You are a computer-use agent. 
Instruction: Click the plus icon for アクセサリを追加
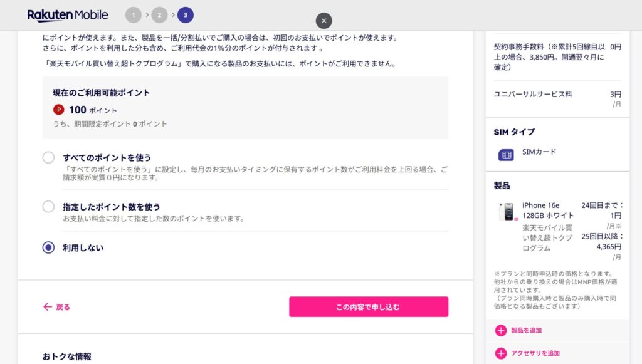pyautogui.click(x=500, y=353)
